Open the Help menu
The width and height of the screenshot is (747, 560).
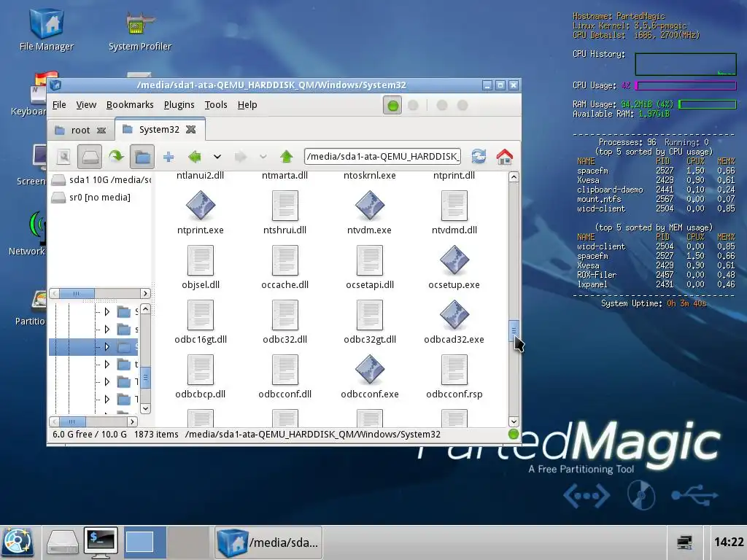tap(247, 105)
